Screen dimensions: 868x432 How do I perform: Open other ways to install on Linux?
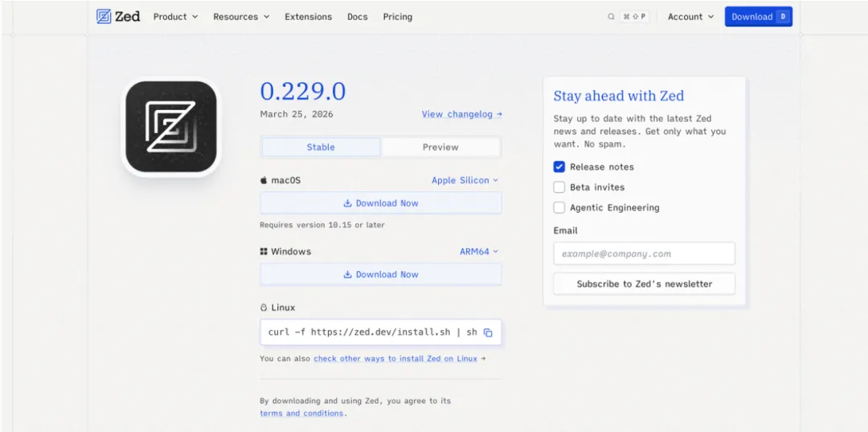click(395, 358)
